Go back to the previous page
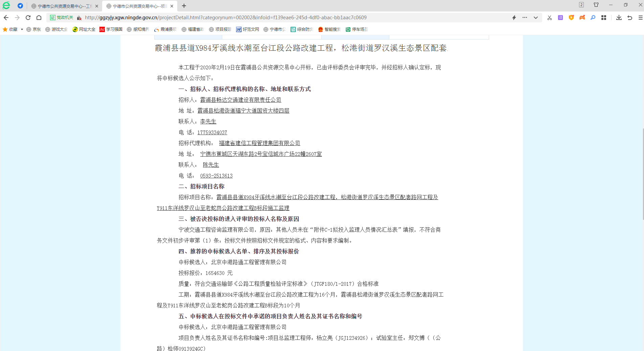This screenshot has height=351, width=644. pyautogui.click(x=6, y=18)
